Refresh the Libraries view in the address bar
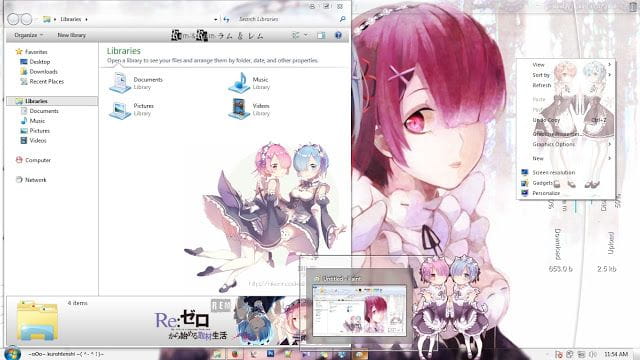 point(226,19)
